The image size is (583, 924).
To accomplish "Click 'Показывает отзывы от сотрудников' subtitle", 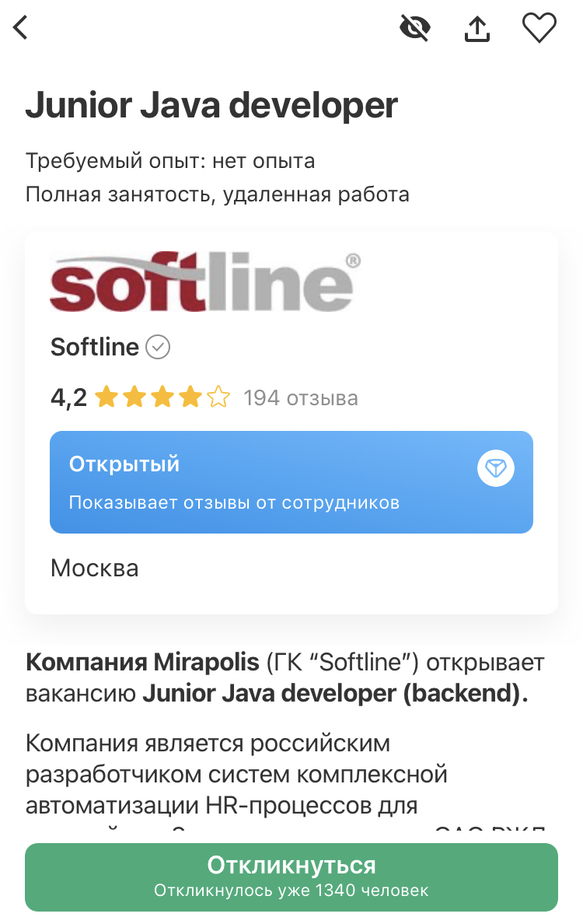I will 234,502.
